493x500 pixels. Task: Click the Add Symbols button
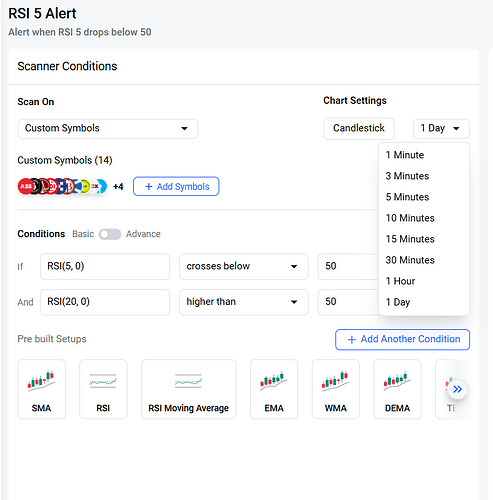click(x=176, y=186)
